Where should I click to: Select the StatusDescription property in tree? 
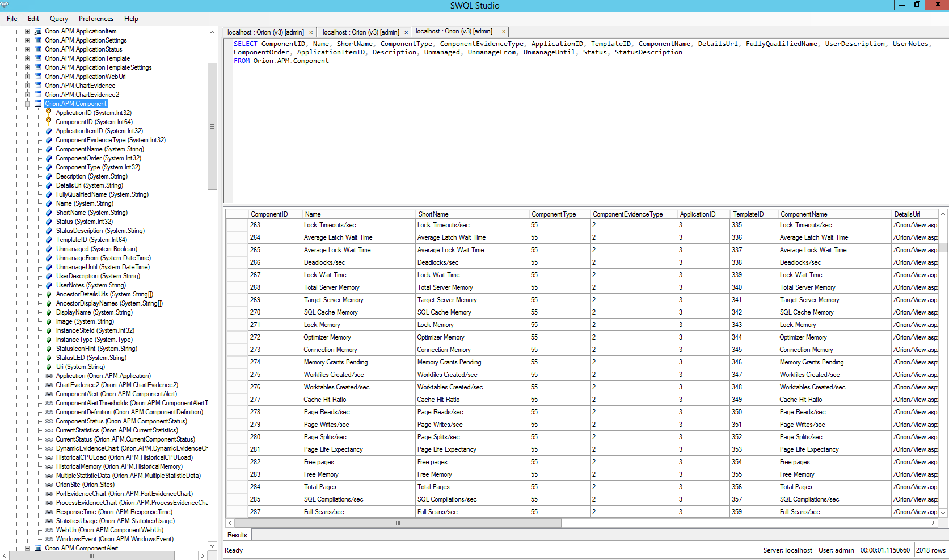[x=100, y=231]
